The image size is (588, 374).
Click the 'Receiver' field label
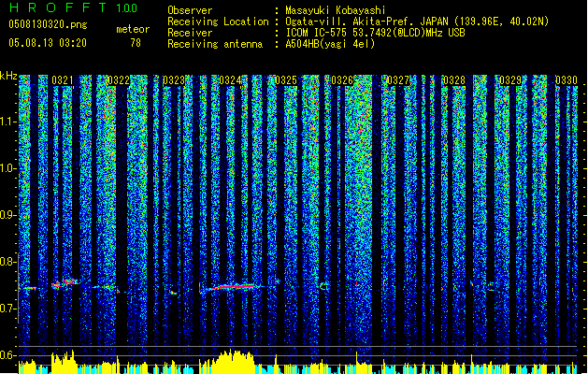tap(190, 33)
